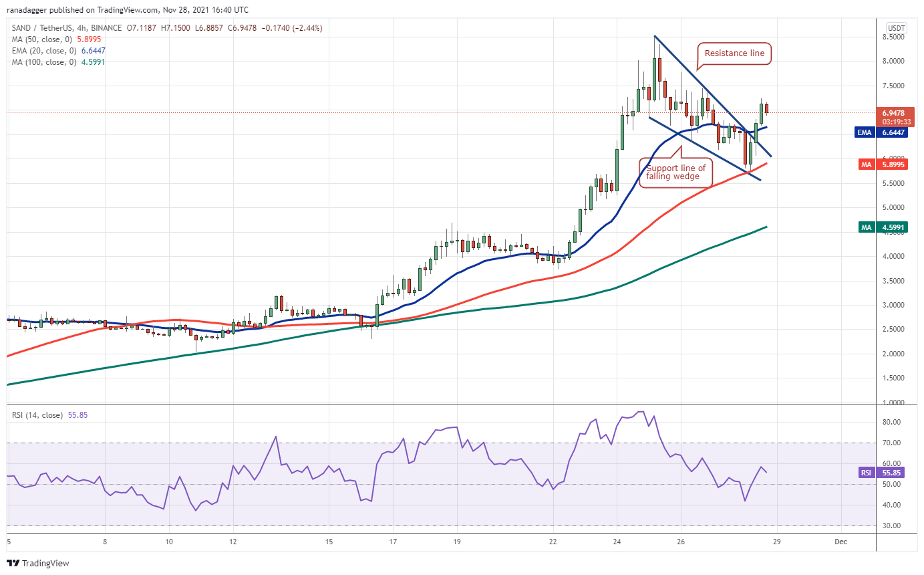Click the TradingView.com published header text

pyautogui.click(x=127, y=10)
